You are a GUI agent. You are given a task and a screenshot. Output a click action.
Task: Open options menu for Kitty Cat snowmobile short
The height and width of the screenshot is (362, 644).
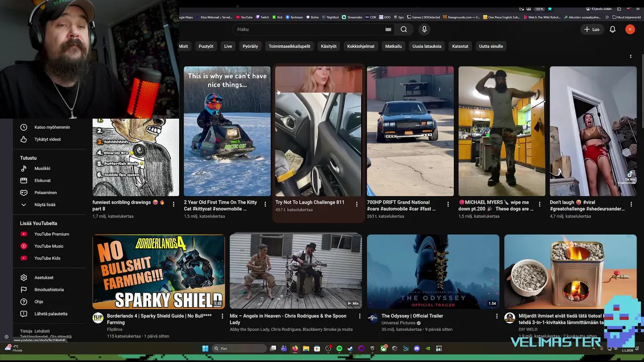[x=265, y=204]
